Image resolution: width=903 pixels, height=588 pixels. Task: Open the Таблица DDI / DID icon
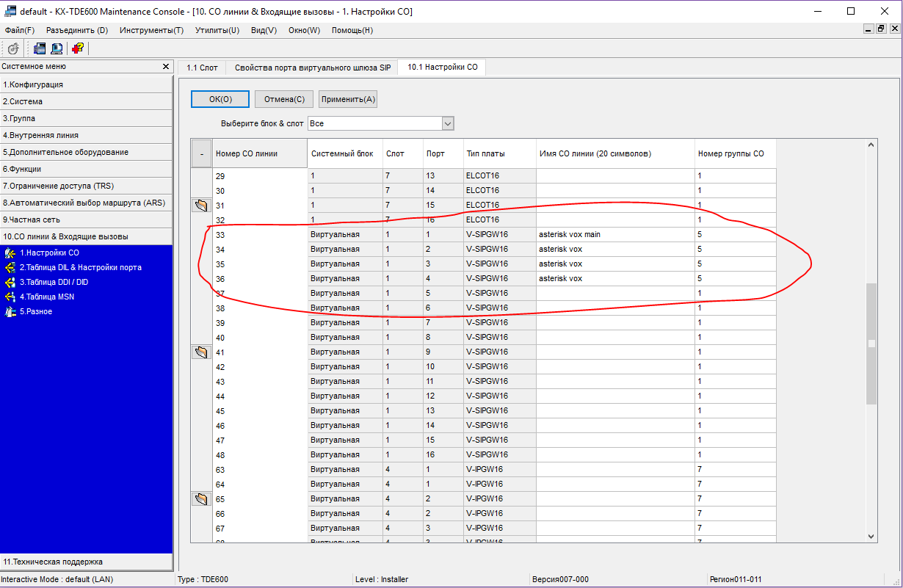click(10, 282)
